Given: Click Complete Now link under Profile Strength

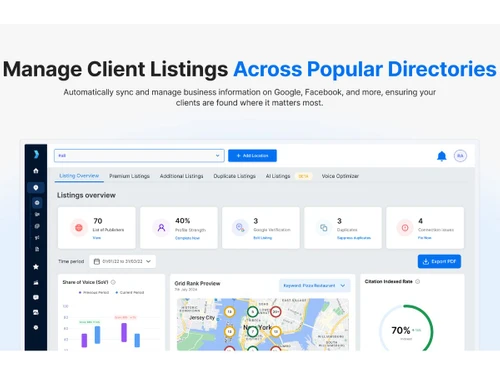Looking at the screenshot, I should pos(187,238).
